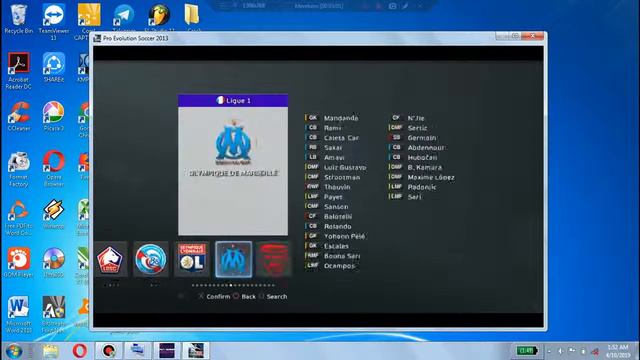The image size is (640, 360).
Task: Open Acrobat Reader DC shortcut
Action: (x=18, y=71)
